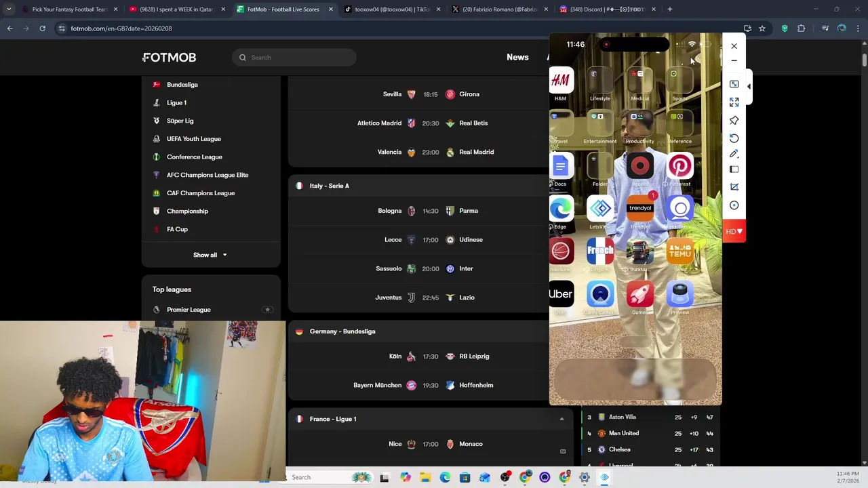Viewport: 868px width, 488px height.
Task: Open LetsView app on phone screen
Action: pos(600,208)
